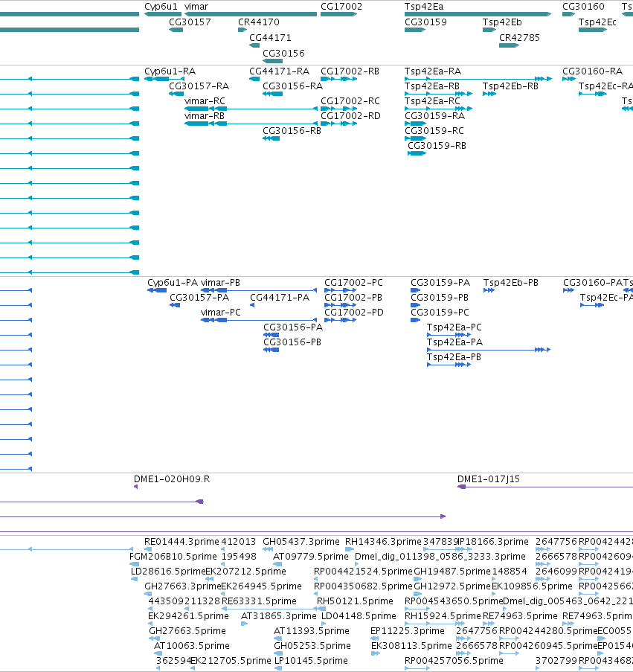The height and width of the screenshot is (672, 633).
Task: Select the CG30160-RA transcript label
Action: [x=592, y=71]
